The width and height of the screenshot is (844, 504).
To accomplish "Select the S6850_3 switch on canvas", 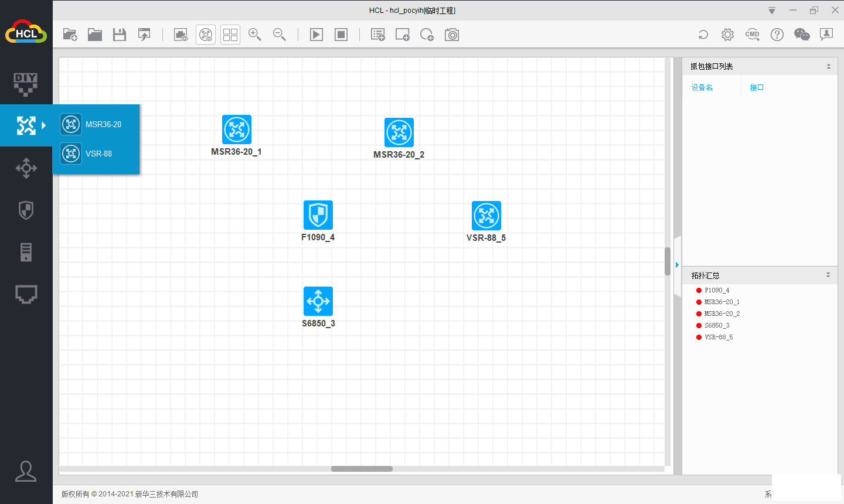I will 318,301.
